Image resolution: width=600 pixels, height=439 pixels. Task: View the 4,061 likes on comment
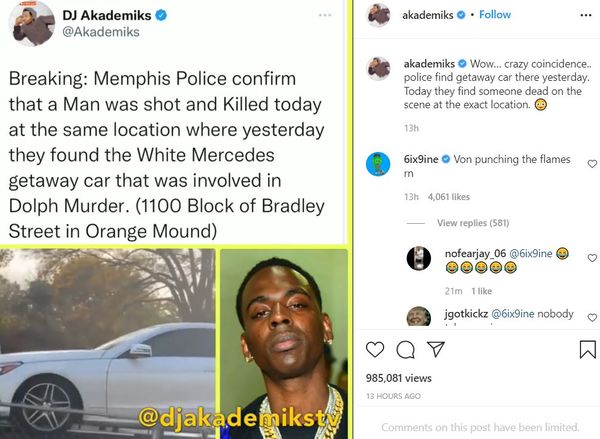tap(448, 197)
